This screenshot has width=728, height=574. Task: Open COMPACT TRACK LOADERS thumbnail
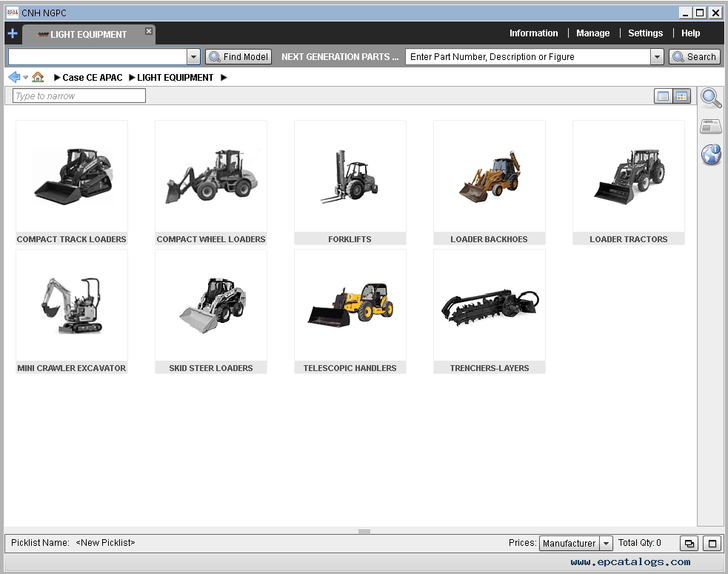[72, 182]
